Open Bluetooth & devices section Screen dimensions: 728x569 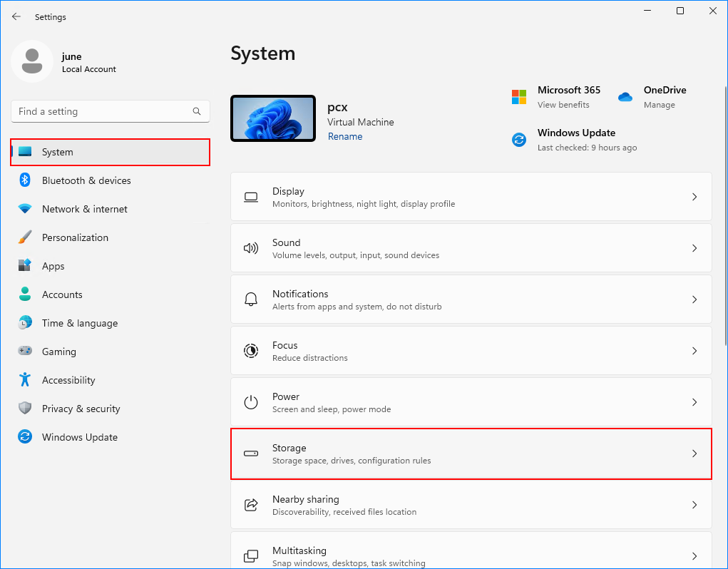111,180
